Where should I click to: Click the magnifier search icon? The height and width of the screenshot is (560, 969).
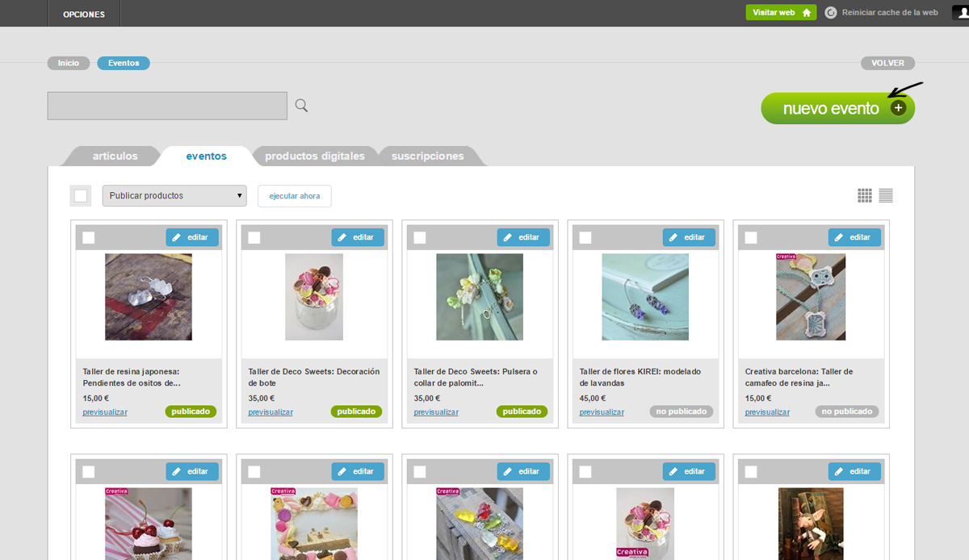tap(301, 106)
